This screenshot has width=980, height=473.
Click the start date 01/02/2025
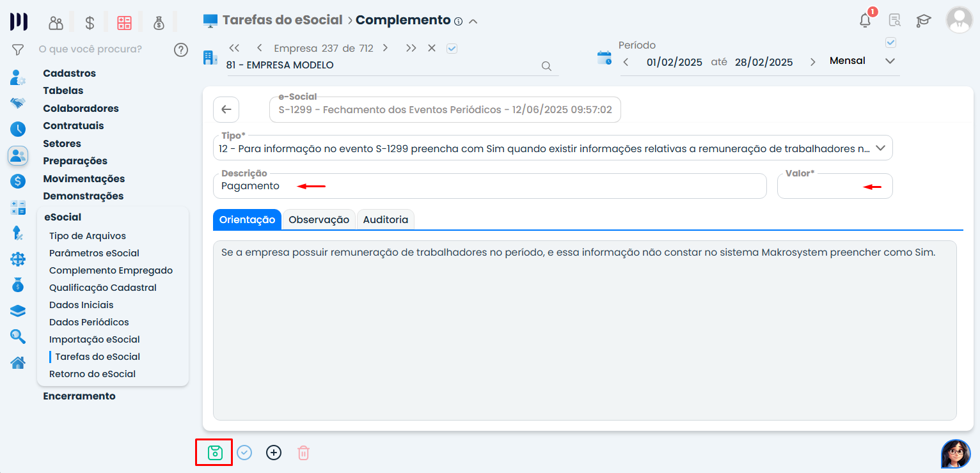pos(674,62)
